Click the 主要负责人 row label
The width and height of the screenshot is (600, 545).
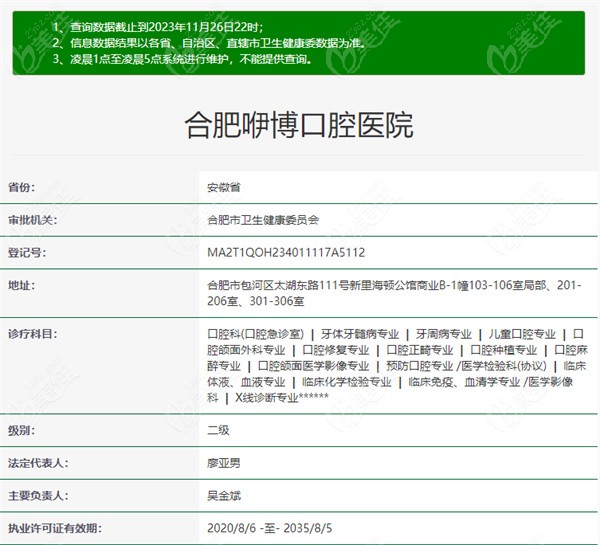pos(39,494)
